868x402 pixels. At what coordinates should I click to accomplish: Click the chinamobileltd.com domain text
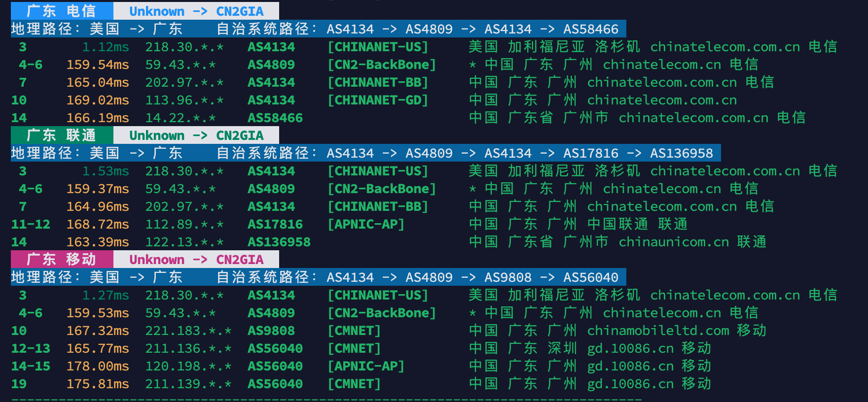(x=658, y=331)
